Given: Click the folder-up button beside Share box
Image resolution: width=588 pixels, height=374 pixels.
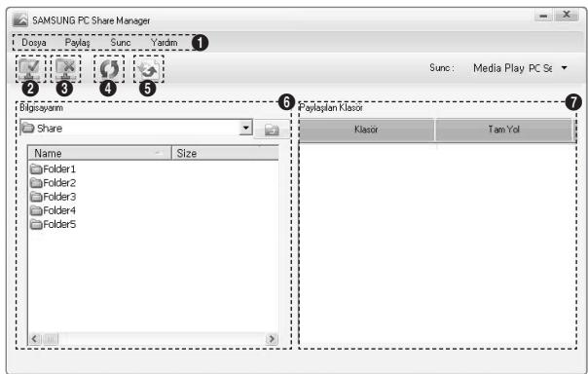Looking at the screenshot, I should [272, 130].
